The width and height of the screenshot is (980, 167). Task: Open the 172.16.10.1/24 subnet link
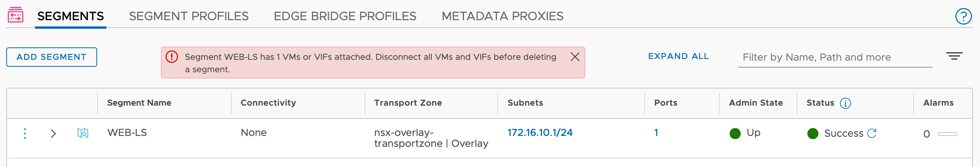540,133
